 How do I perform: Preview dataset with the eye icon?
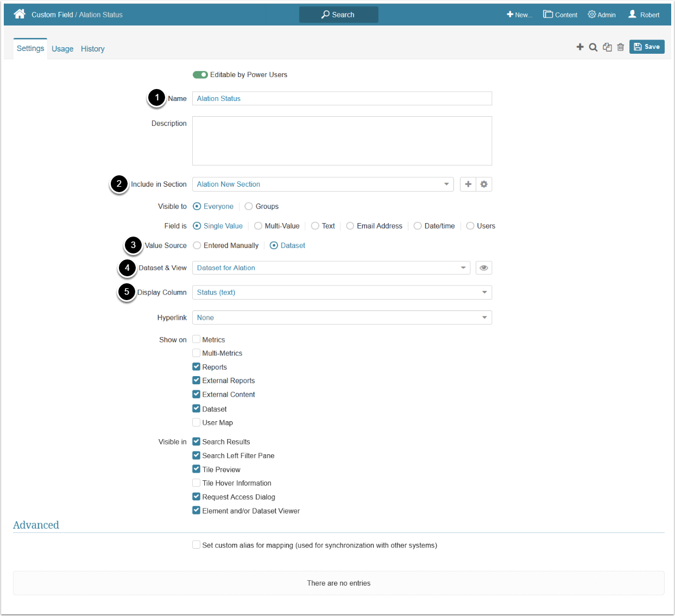pos(484,268)
